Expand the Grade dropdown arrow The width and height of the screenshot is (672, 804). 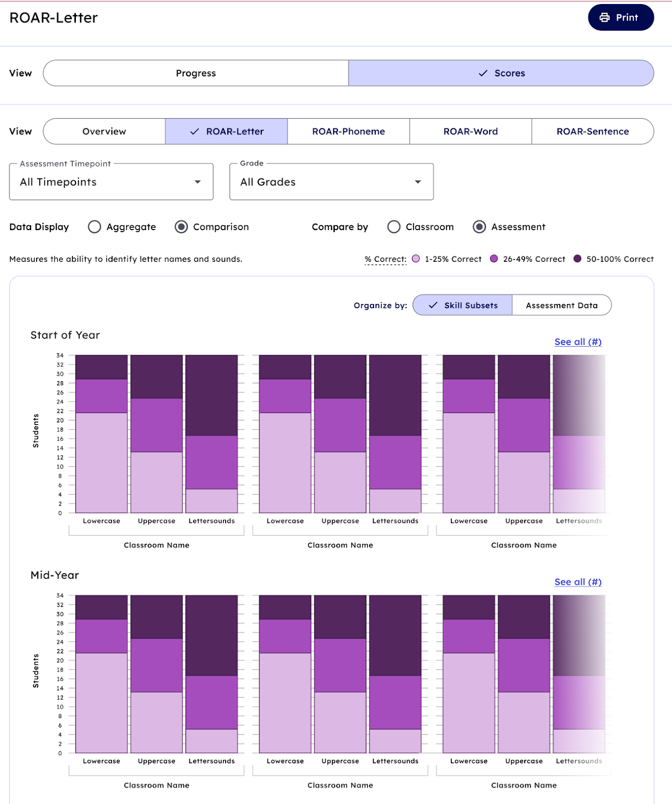pyautogui.click(x=418, y=182)
